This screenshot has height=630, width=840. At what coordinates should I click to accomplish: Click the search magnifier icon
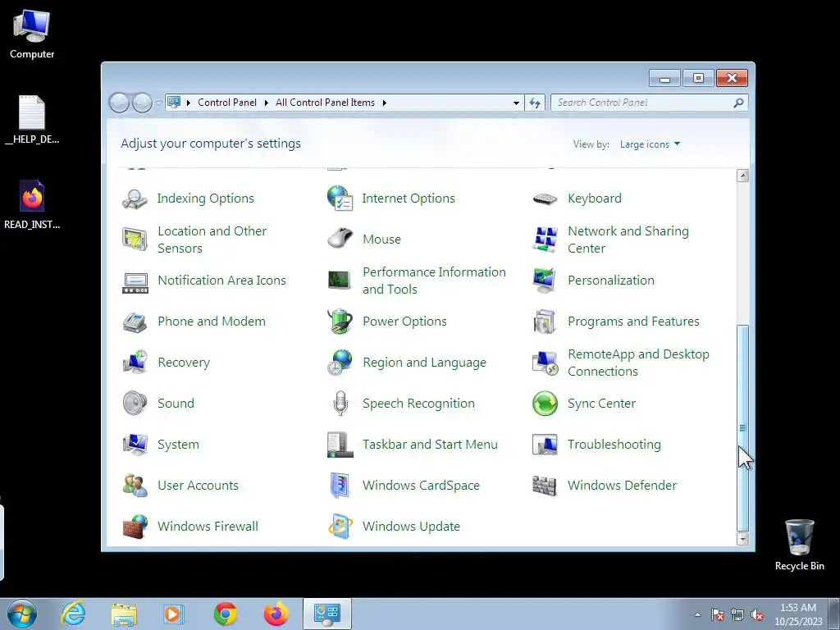click(x=739, y=103)
